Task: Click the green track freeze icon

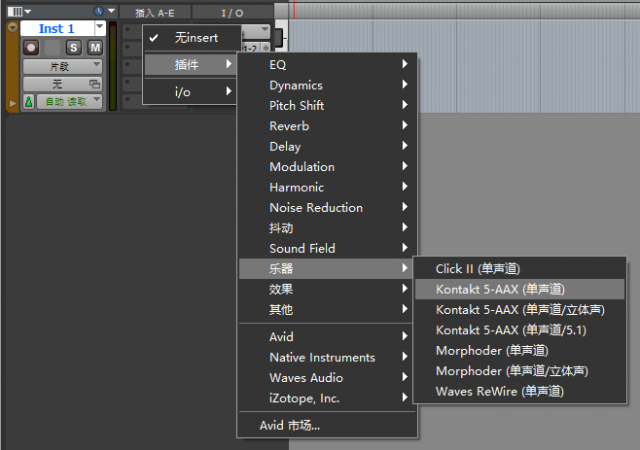Action: [x=29, y=101]
